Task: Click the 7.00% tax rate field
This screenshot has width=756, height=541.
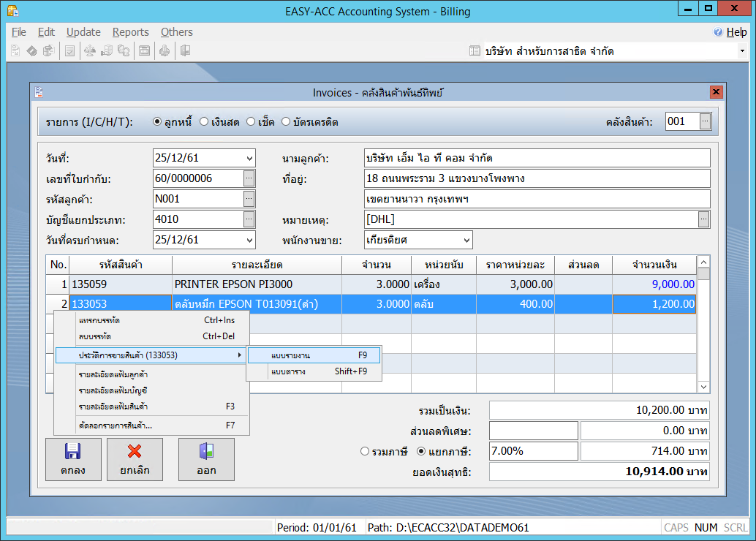Action: pyautogui.click(x=532, y=451)
